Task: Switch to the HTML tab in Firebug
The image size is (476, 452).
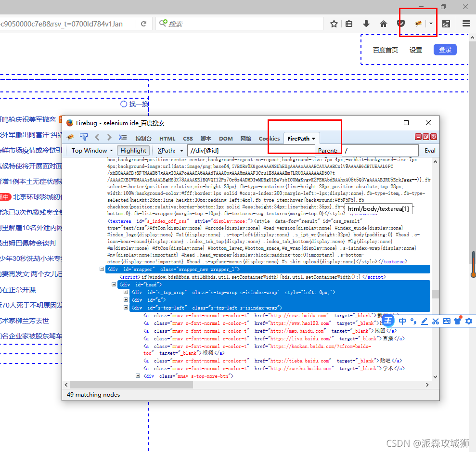Action: click(167, 139)
